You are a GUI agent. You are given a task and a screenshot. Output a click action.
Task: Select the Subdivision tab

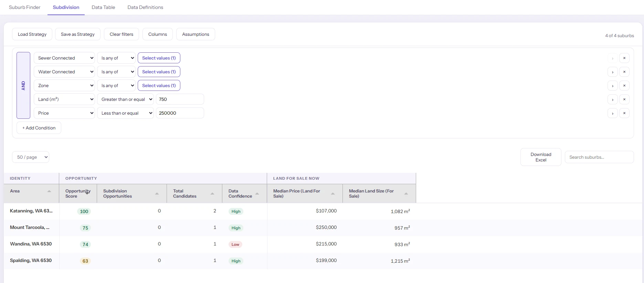[x=66, y=7]
